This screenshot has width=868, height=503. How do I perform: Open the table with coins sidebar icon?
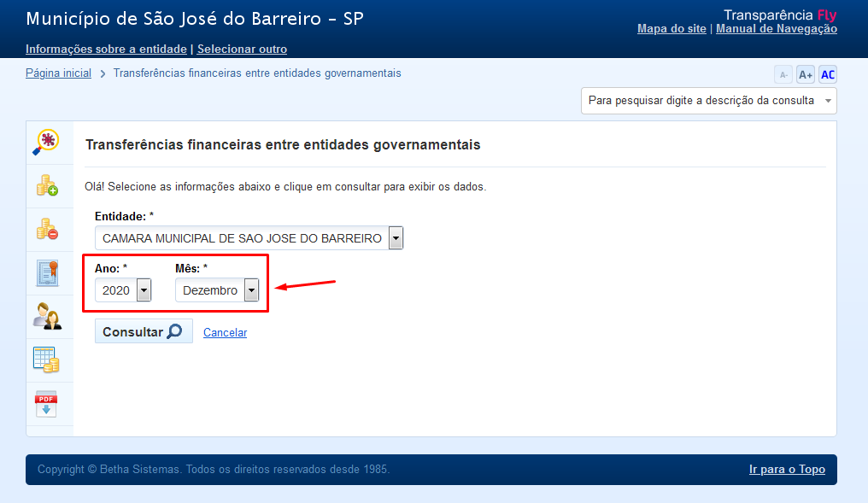[46, 360]
